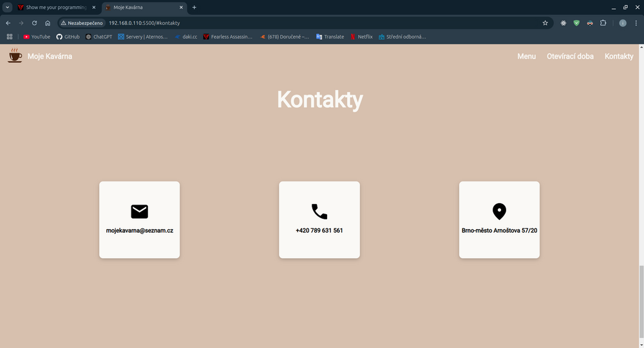This screenshot has width=644, height=348.
Task: Reload the page with the refresh icon
Action: tap(35, 23)
